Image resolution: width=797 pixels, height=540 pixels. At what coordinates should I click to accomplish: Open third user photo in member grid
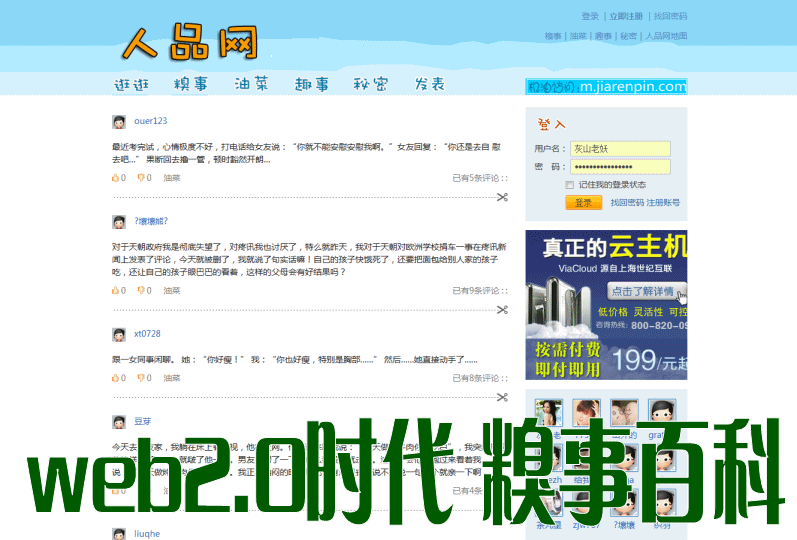coord(624,412)
